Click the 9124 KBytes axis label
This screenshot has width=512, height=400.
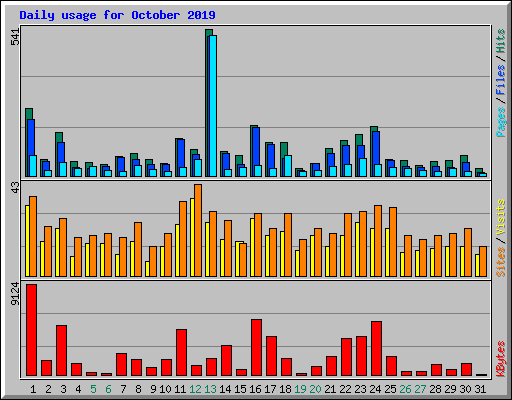[x=15, y=294]
